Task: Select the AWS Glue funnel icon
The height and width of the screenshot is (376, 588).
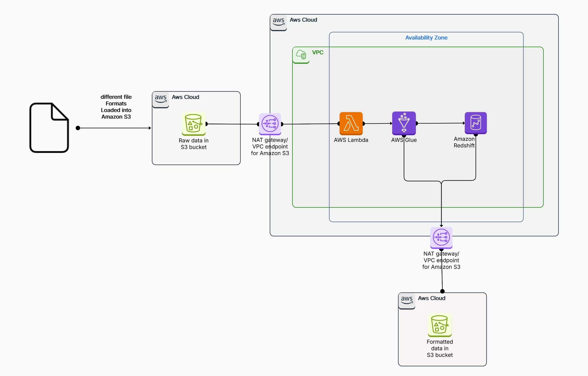Action: (x=404, y=123)
